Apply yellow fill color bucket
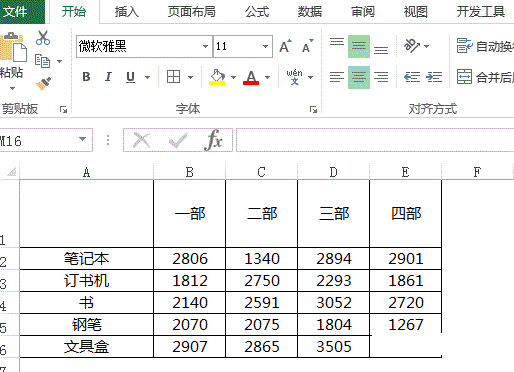This screenshot has height=372, width=514. tap(217, 77)
